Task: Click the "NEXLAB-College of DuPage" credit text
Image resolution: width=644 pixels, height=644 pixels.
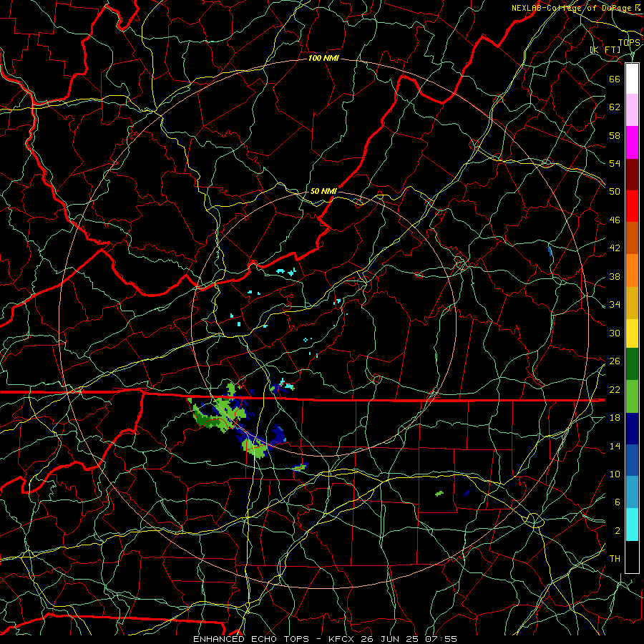Action: [571, 8]
